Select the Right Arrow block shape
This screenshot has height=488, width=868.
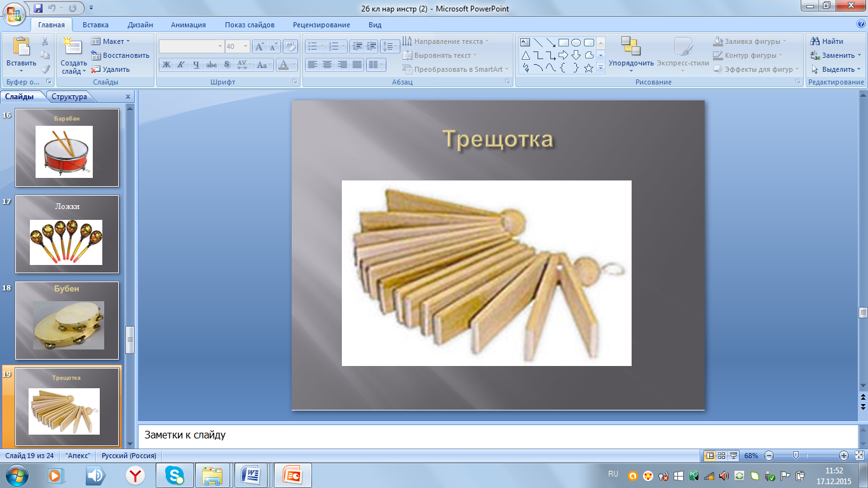pos(563,55)
